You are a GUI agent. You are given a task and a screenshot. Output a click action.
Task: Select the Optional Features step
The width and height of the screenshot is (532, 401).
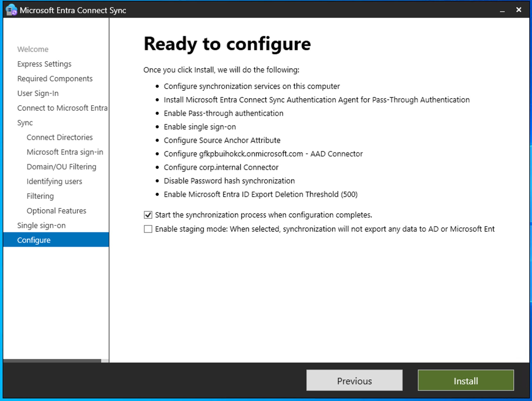pyautogui.click(x=56, y=210)
